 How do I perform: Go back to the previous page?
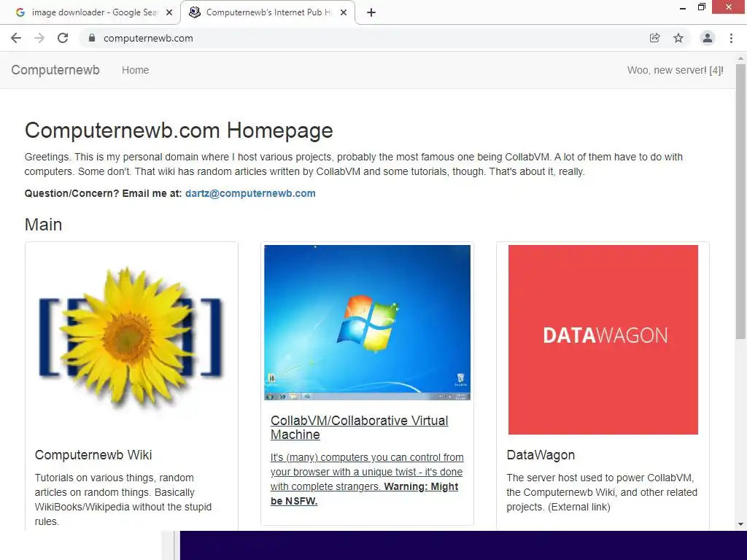point(16,38)
